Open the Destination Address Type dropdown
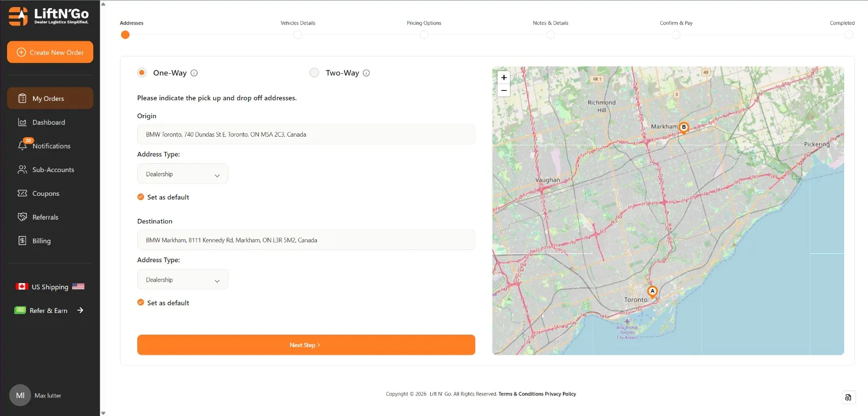This screenshot has height=416, width=868. click(x=183, y=280)
